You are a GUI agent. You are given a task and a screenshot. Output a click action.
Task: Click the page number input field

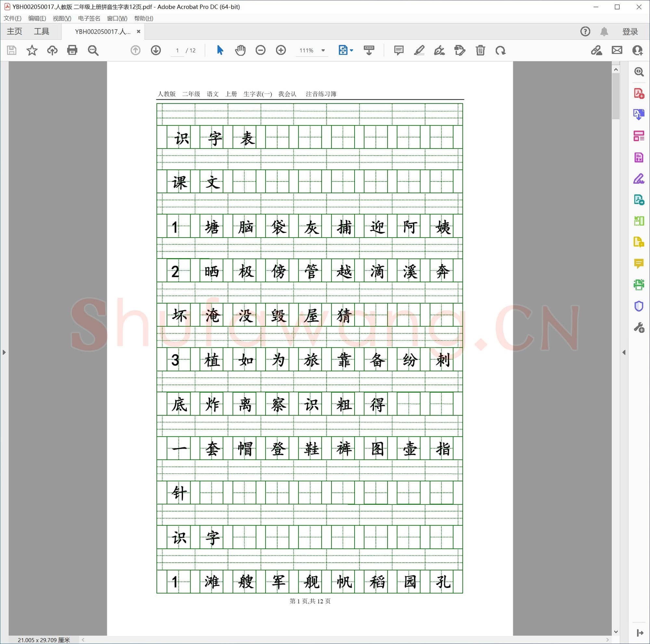tap(177, 50)
